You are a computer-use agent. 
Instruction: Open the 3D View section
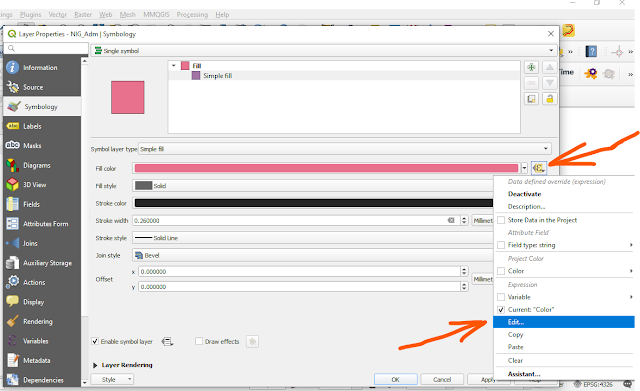[x=42, y=185]
